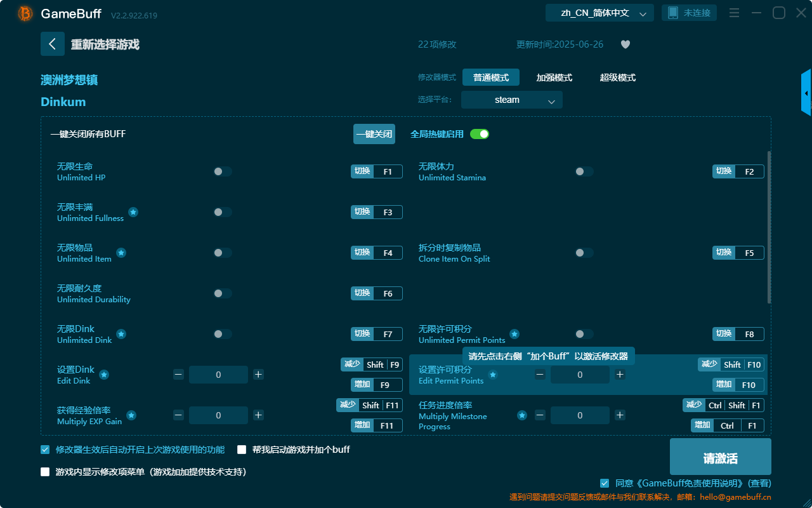Viewport: 812px width, 508px height.
Task: Turn on Unlimited Item toggle
Action: (223, 253)
